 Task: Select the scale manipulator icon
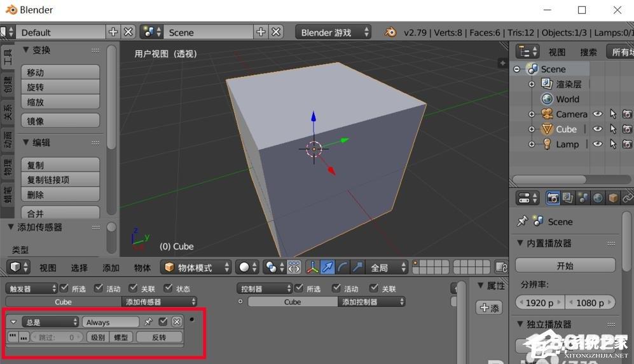357,267
